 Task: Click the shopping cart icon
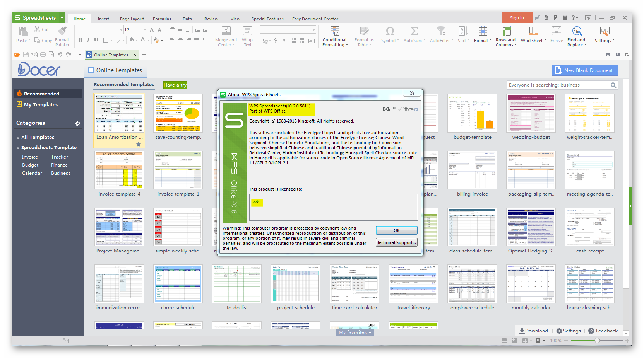click(x=537, y=18)
